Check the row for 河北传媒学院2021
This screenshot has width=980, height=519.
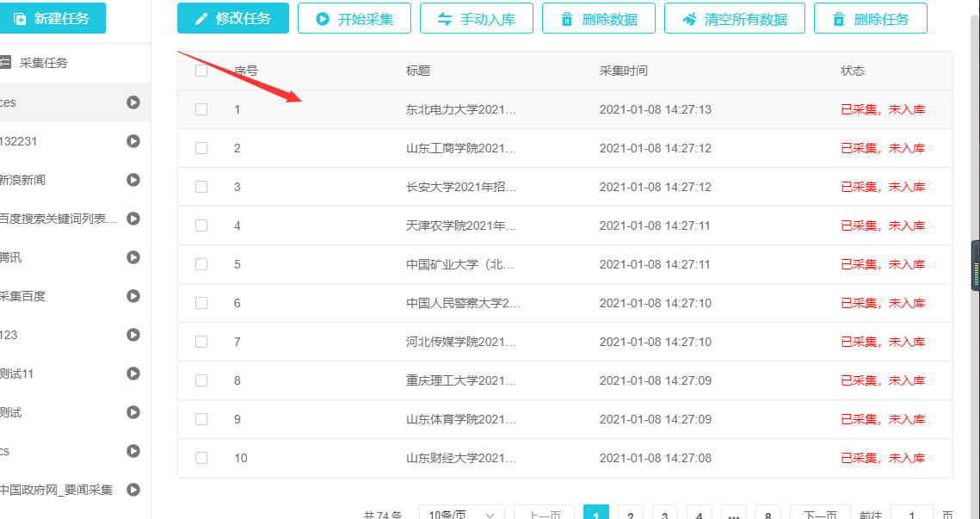[201, 342]
